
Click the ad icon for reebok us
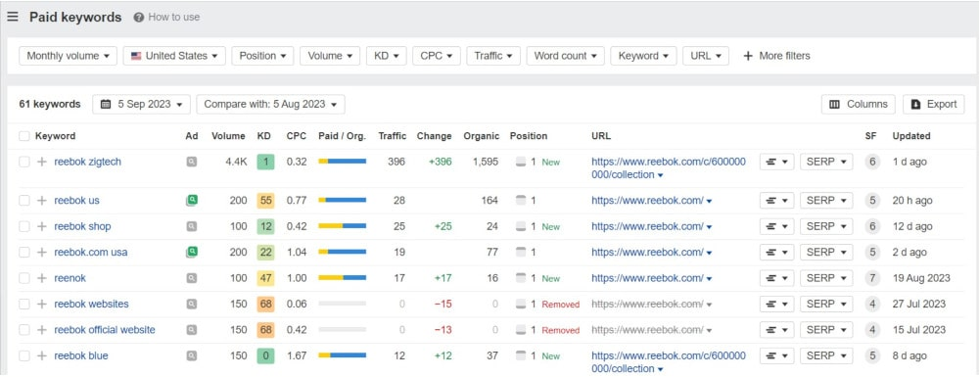point(191,201)
